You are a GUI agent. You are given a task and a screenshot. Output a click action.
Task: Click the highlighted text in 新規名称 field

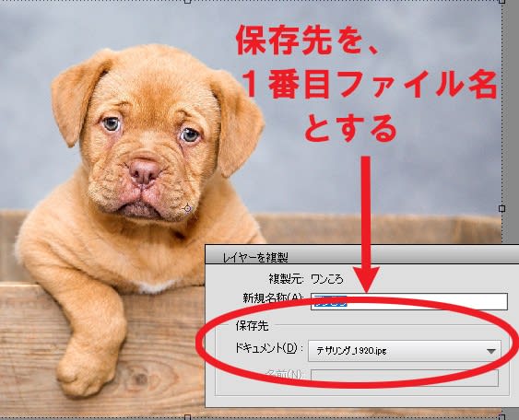pyautogui.click(x=330, y=301)
